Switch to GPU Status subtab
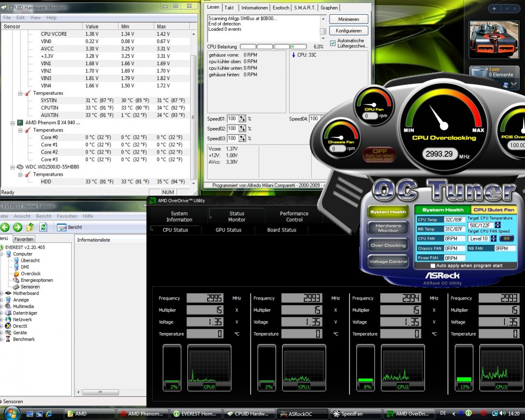This screenshot has width=525, height=420. tap(228, 230)
